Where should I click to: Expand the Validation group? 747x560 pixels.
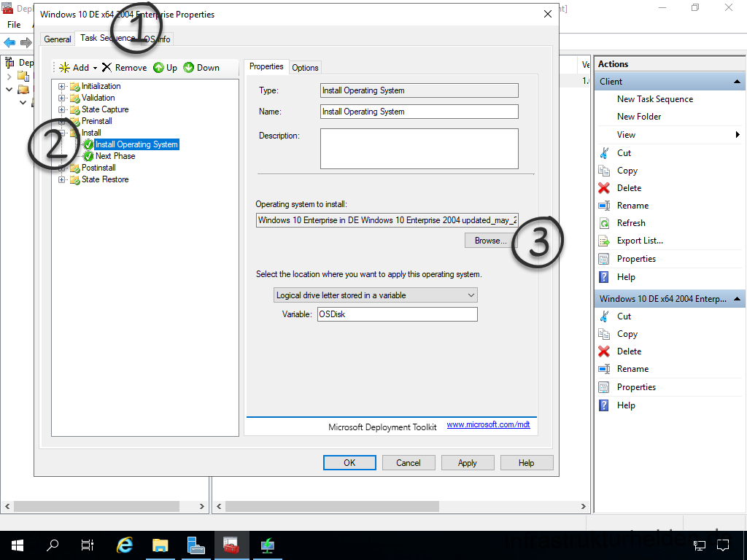(61, 98)
